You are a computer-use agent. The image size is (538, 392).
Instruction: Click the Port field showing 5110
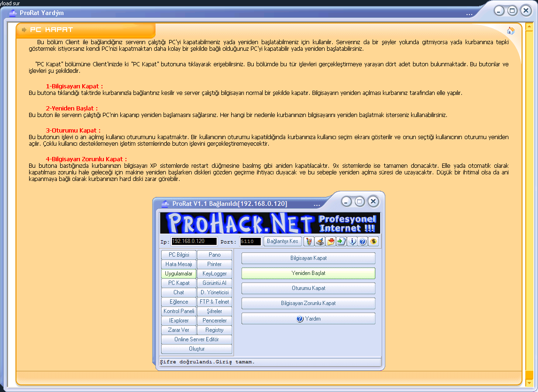coord(250,242)
